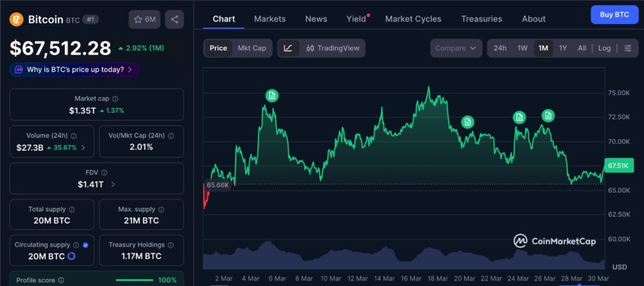The width and height of the screenshot is (644, 286).
Task: Click the 1.17M BTC treasury holdings value
Action: (142, 256)
